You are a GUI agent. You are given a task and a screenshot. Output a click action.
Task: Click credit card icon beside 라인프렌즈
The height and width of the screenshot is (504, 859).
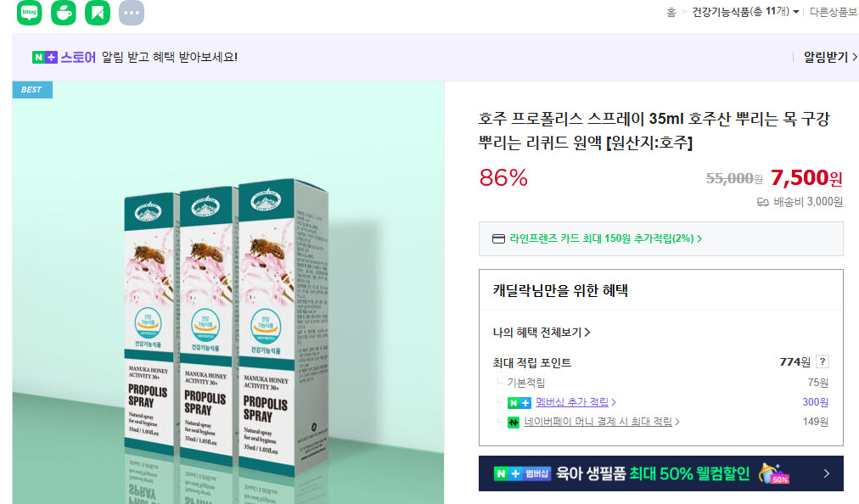coord(498,239)
